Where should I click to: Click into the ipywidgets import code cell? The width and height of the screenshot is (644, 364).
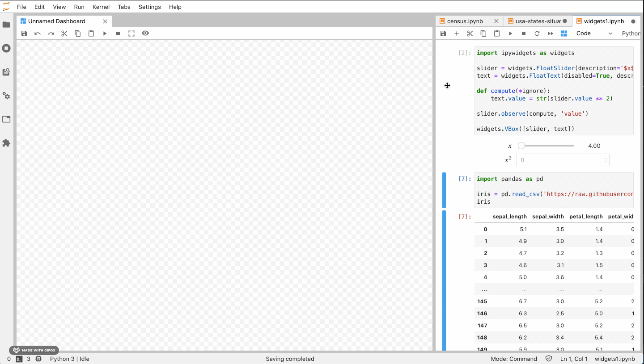point(554,91)
